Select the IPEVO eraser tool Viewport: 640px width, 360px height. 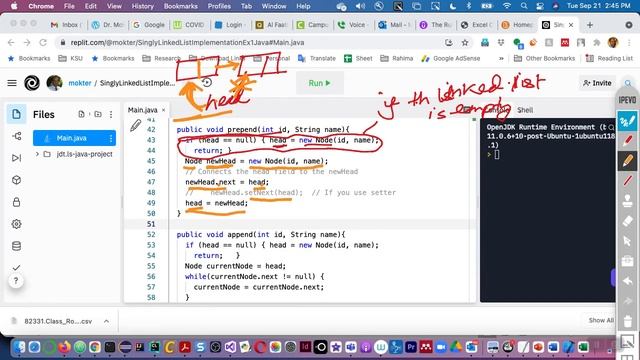click(x=627, y=221)
